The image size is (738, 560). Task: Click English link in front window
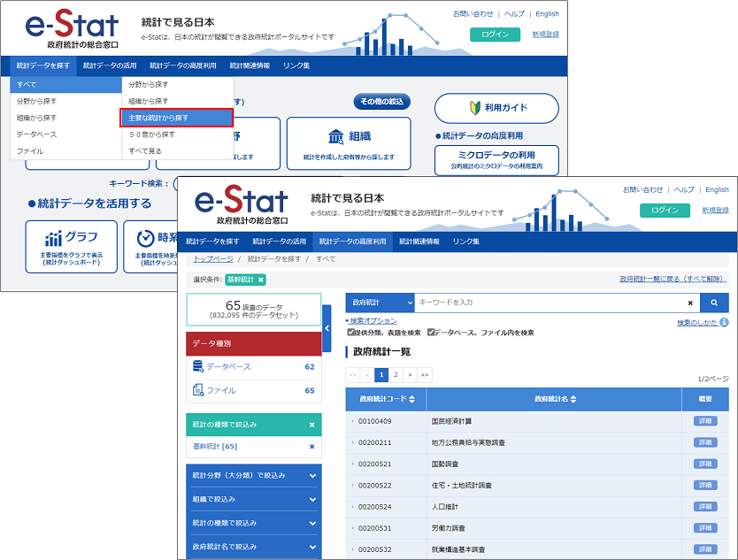(x=718, y=189)
